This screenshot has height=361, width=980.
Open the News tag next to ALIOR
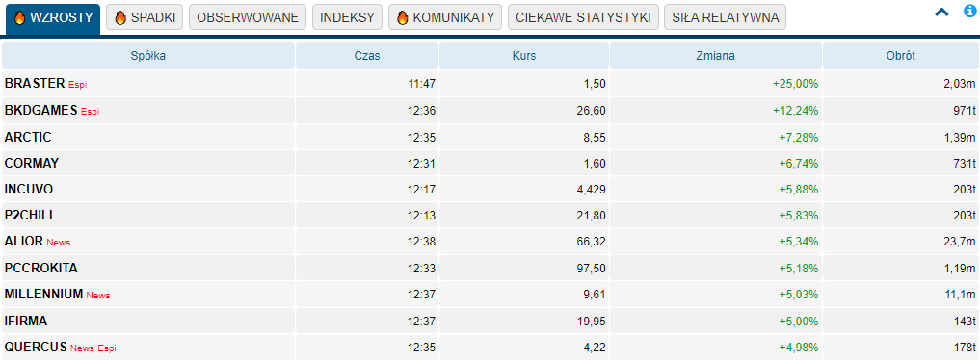[x=59, y=243]
